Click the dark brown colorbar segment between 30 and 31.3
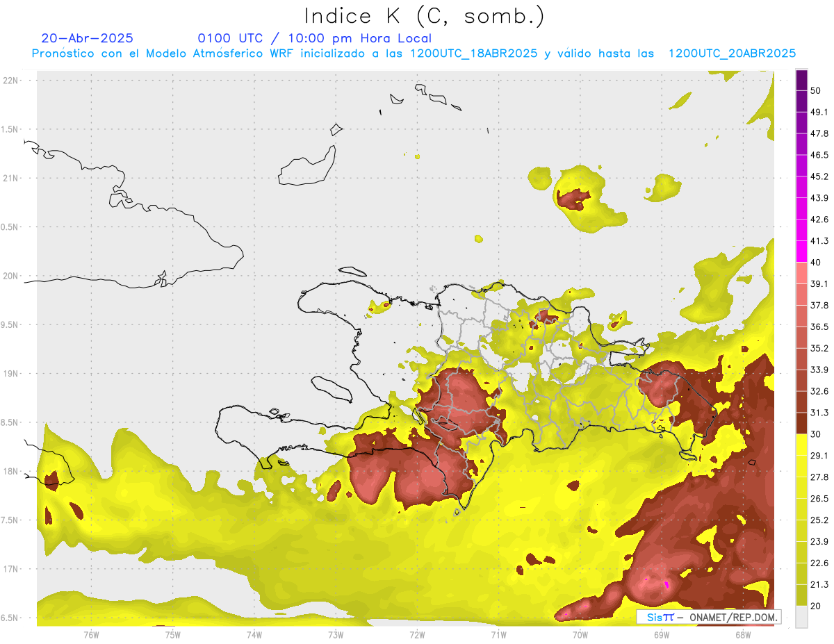 [x=801, y=423]
